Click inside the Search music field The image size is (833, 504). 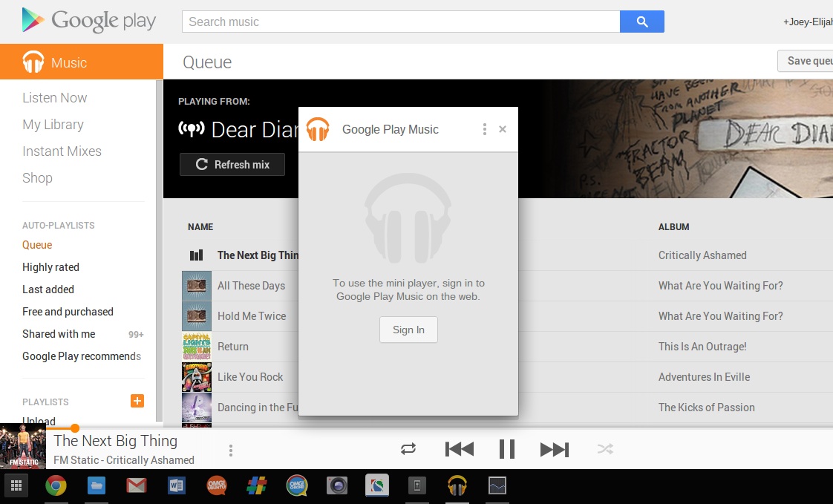401,22
